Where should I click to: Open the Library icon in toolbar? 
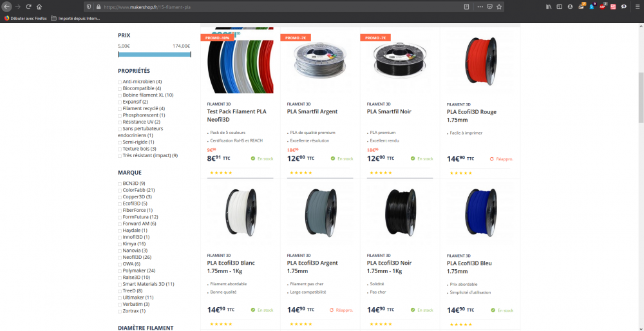tap(549, 6)
